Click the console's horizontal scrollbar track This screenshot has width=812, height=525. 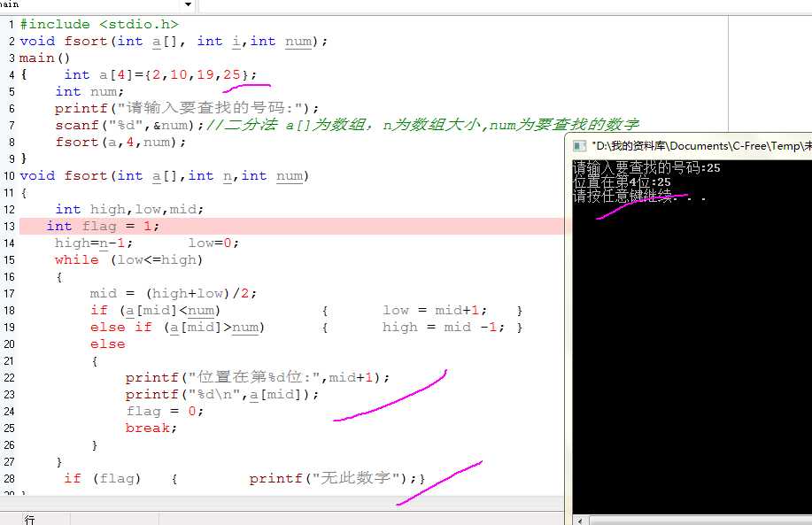click(700, 521)
